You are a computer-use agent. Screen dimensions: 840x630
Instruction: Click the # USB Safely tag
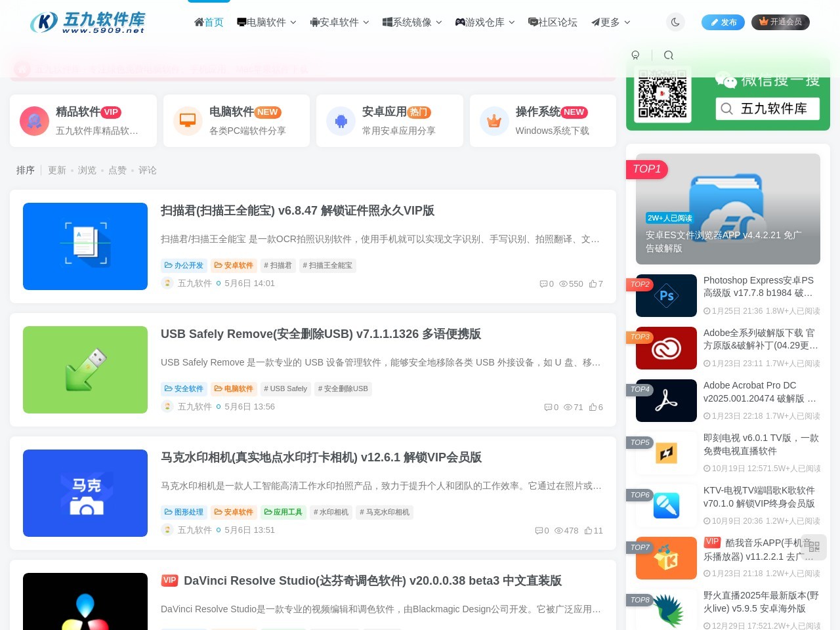pyautogui.click(x=285, y=388)
